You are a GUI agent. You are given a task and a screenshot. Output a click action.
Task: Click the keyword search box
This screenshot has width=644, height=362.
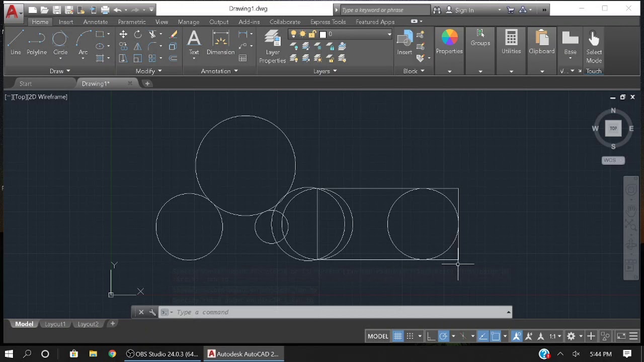click(x=385, y=10)
